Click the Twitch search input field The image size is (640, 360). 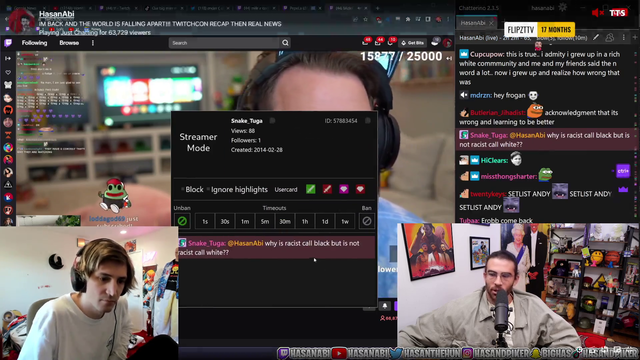coord(224,43)
